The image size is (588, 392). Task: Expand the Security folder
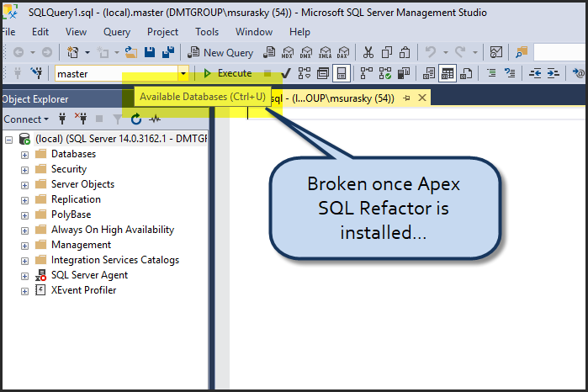pos(24,170)
